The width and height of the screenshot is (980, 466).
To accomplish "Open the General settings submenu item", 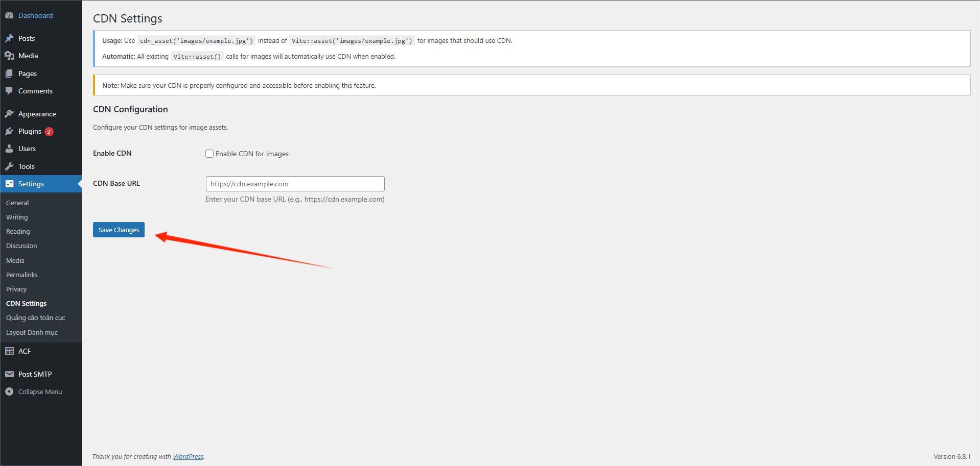I will [17, 203].
